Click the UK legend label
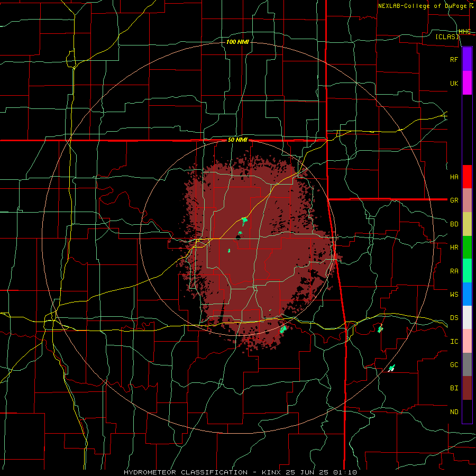The image size is (476, 476). 454,83
